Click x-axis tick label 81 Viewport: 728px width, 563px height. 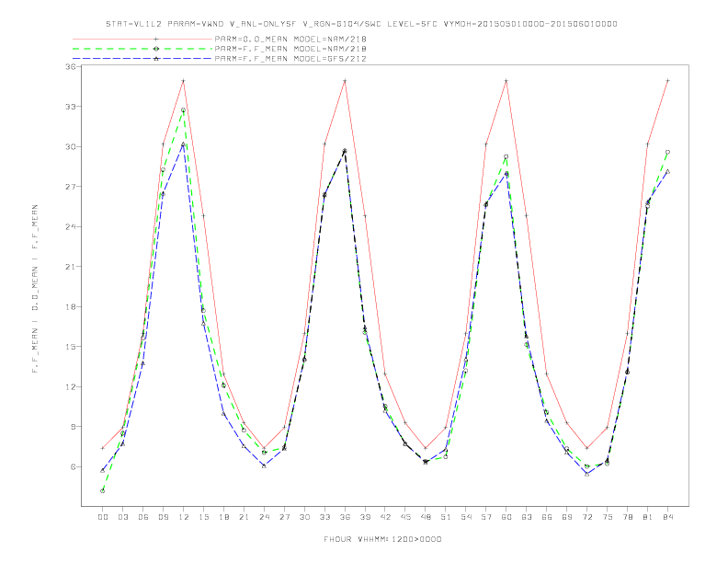click(x=648, y=517)
